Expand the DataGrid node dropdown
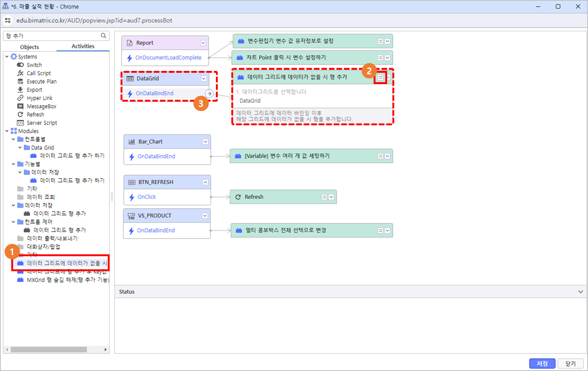 [204, 79]
